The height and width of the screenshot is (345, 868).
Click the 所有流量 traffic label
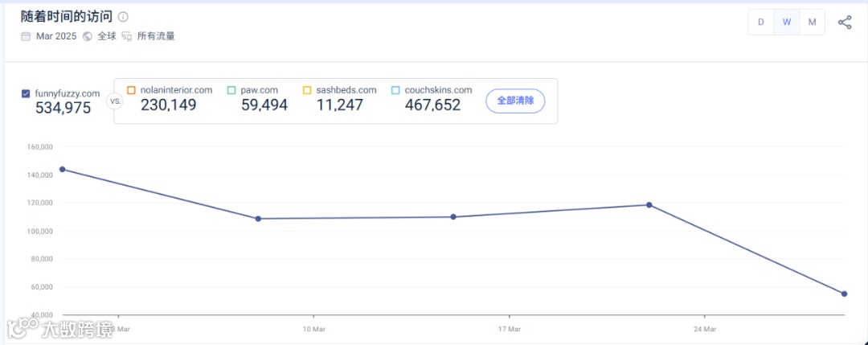point(156,36)
